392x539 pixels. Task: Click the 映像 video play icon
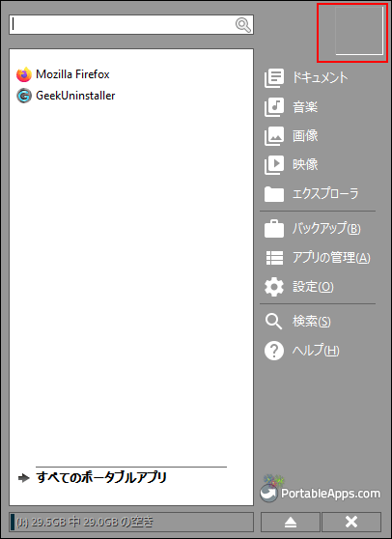[274, 164]
